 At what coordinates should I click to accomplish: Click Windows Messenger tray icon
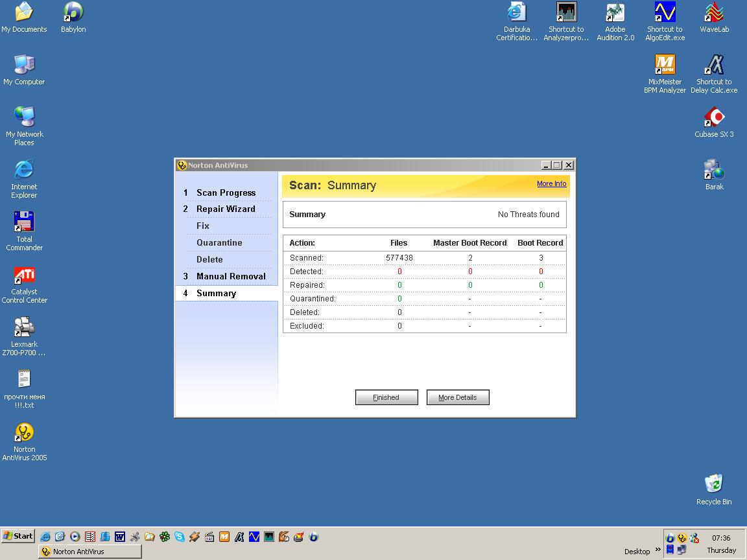point(694,537)
